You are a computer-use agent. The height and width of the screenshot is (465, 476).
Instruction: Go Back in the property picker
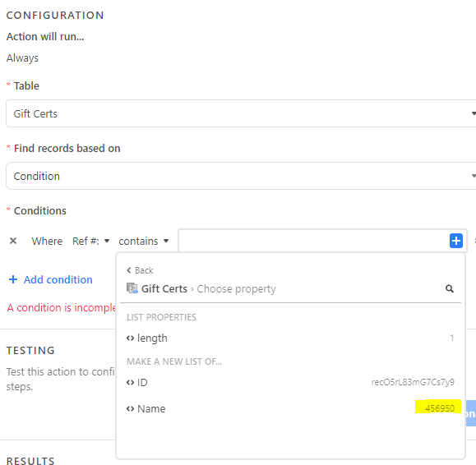(x=140, y=270)
